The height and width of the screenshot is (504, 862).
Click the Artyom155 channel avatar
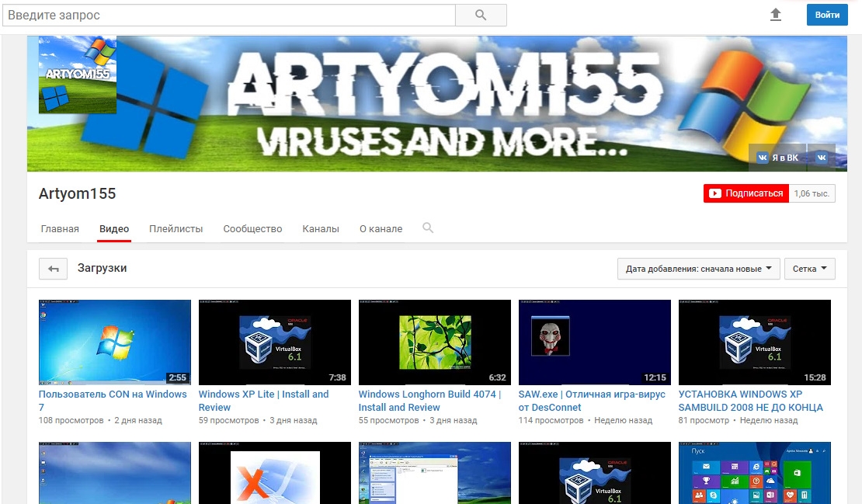pyautogui.click(x=78, y=75)
